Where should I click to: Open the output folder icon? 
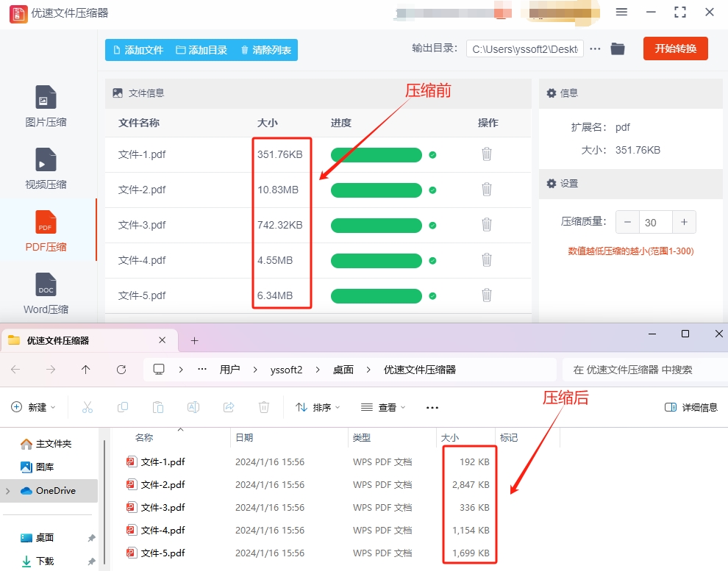[618, 49]
